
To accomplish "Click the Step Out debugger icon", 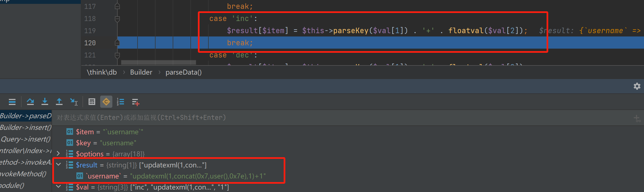I will pos(59,102).
